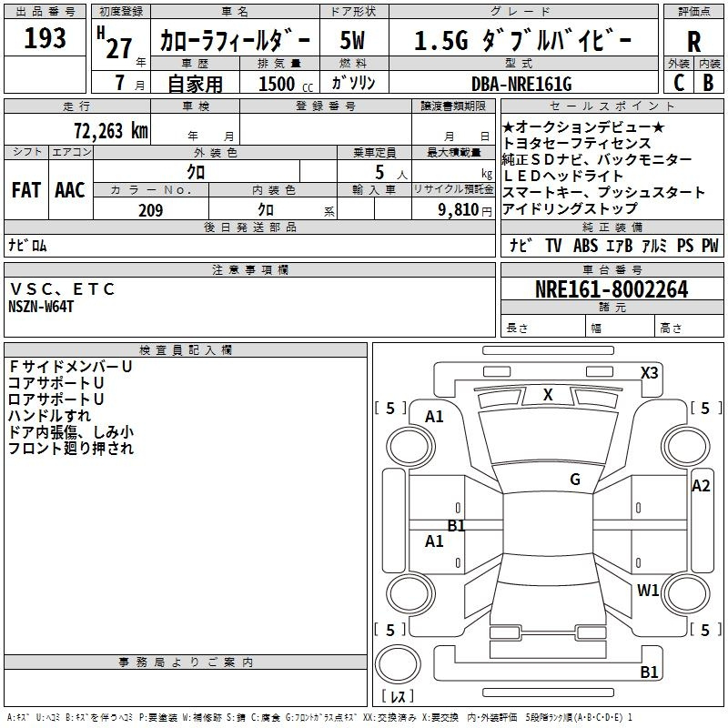Select the color number 209
Screen dimensions: 728x728
click(150, 210)
